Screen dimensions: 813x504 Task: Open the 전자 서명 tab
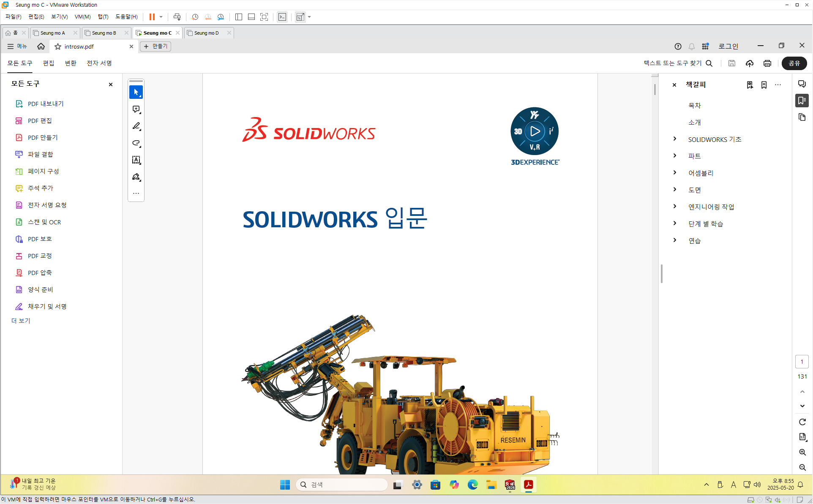click(99, 63)
